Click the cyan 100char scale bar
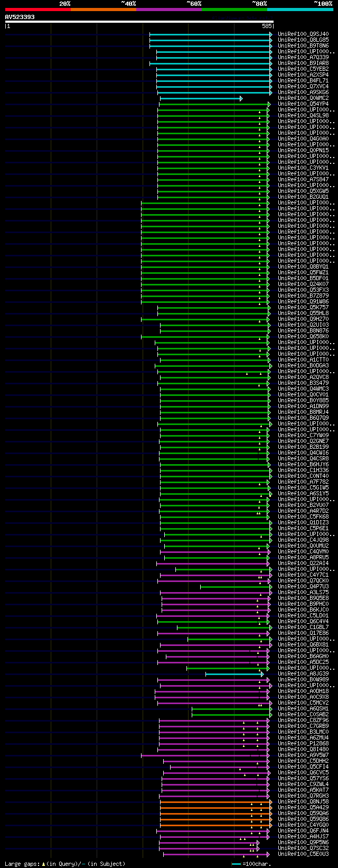Screen dimensions: 338x868 click(x=236, y=864)
